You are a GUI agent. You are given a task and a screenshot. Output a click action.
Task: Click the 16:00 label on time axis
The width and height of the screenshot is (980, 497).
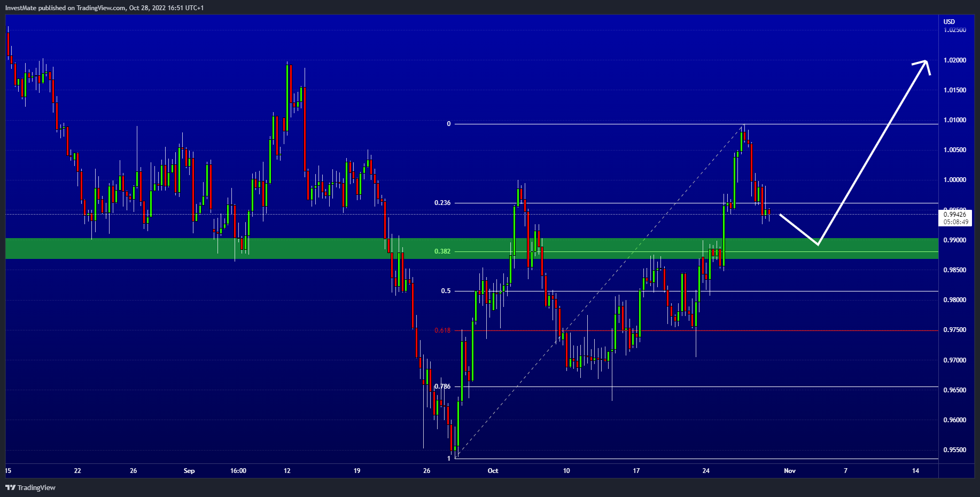click(x=238, y=471)
